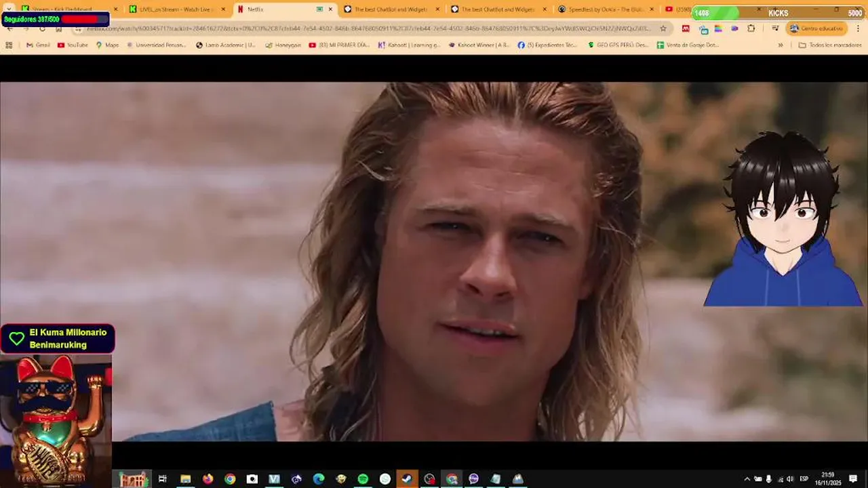The height and width of the screenshot is (488, 868).
Task: Open Task View on taskbar
Action: tap(163, 479)
